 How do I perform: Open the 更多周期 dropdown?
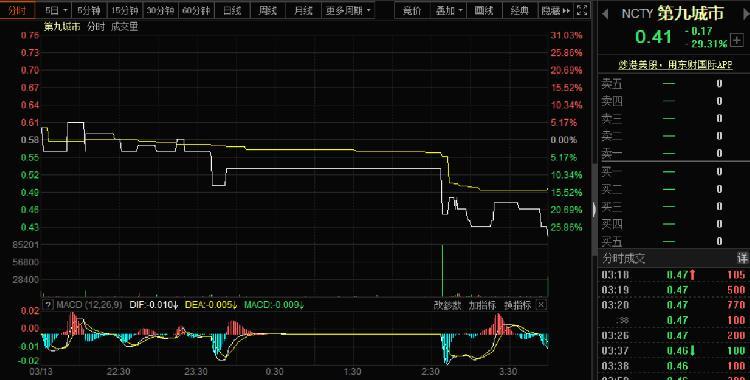(348, 11)
